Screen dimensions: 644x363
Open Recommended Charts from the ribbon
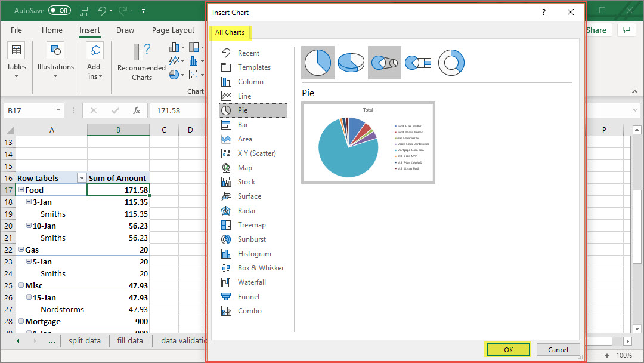click(141, 61)
